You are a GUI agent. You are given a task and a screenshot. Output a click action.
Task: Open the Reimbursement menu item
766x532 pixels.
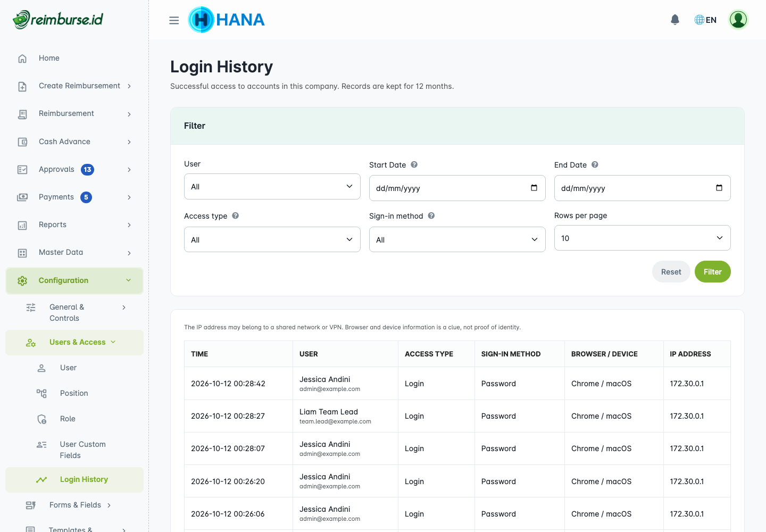[x=74, y=114]
